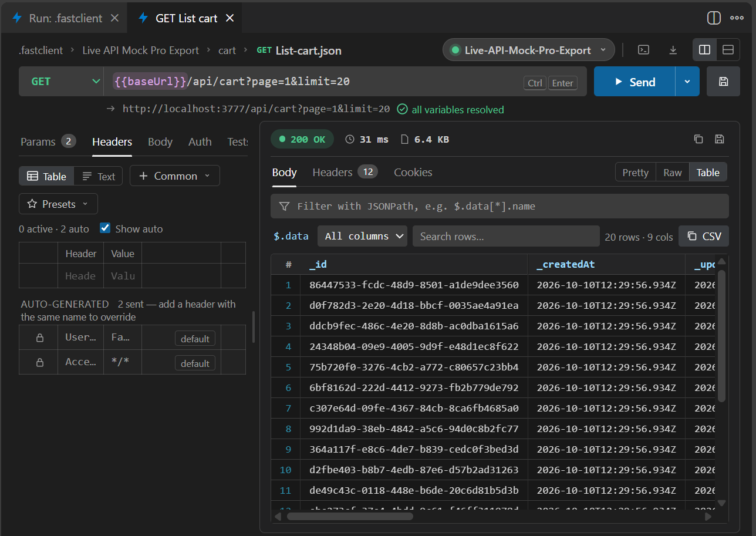Open the Auth tab
756x536 pixels.
(x=200, y=141)
